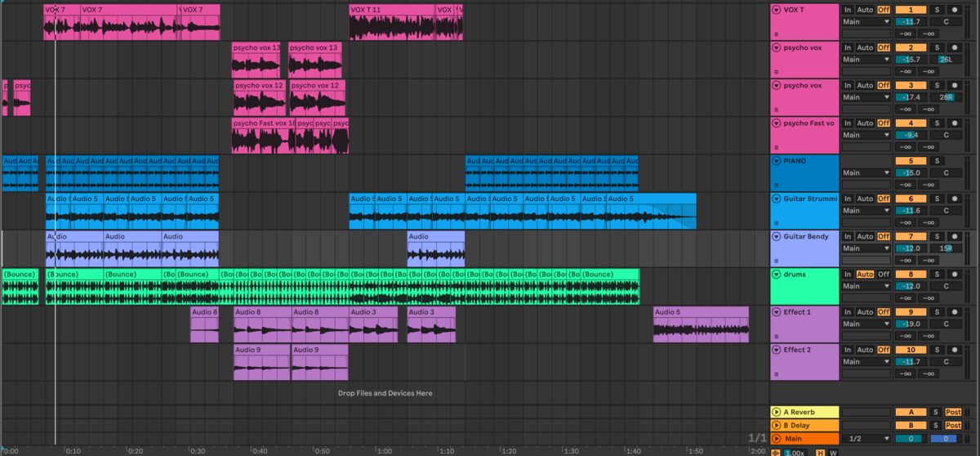The image size is (980, 456).
Task: Mute drums with track activator 8
Action: (x=911, y=275)
